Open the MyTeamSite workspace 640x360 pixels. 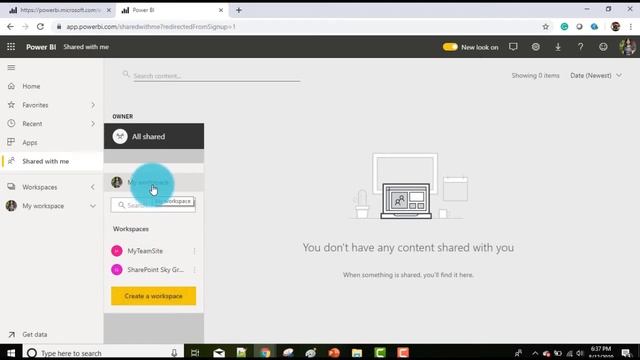[145, 251]
